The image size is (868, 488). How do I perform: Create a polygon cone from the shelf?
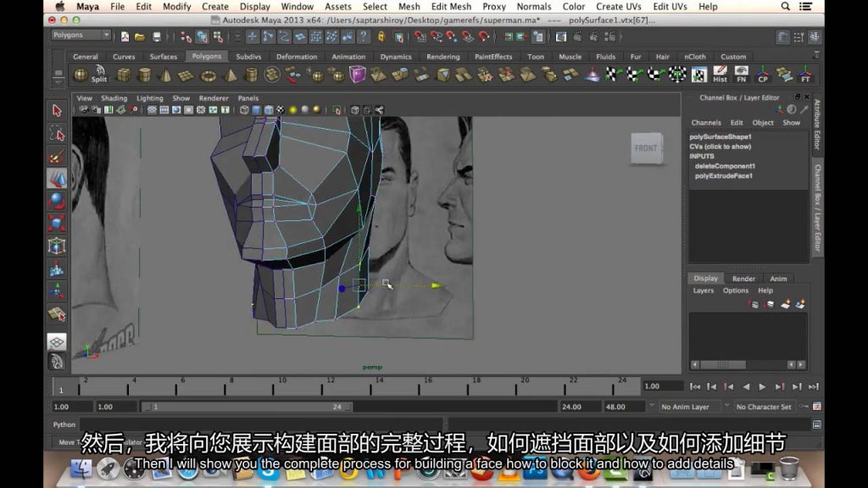pyautogui.click(x=165, y=75)
